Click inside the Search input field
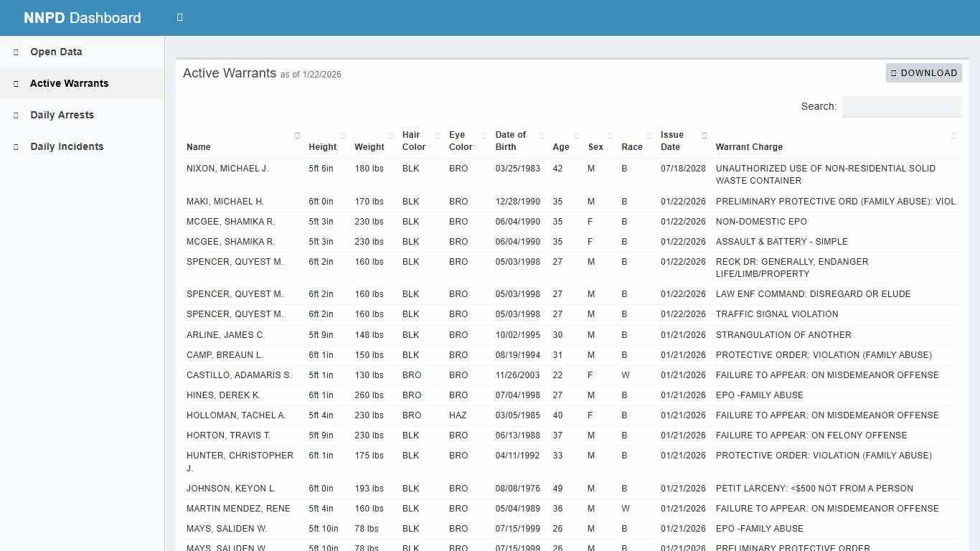Viewport: 980px width, 551px height. pos(901,106)
